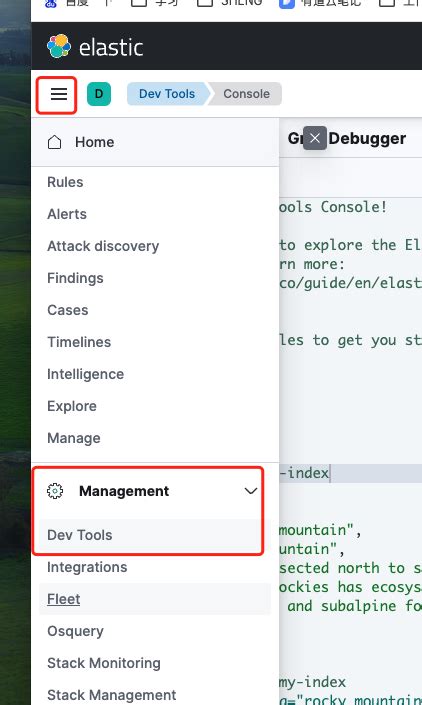The width and height of the screenshot is (422, 705).
Task: Click the Home house icon
Action: click(54, 142)
